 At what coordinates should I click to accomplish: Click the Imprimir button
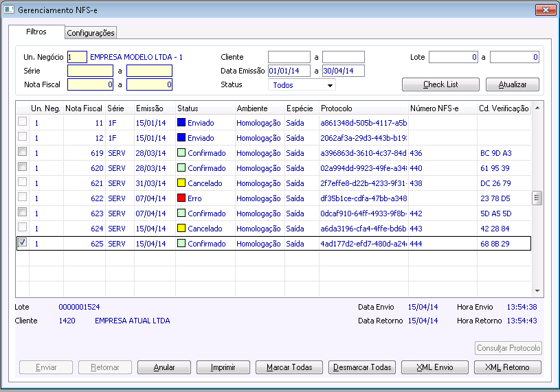(223, 367)
